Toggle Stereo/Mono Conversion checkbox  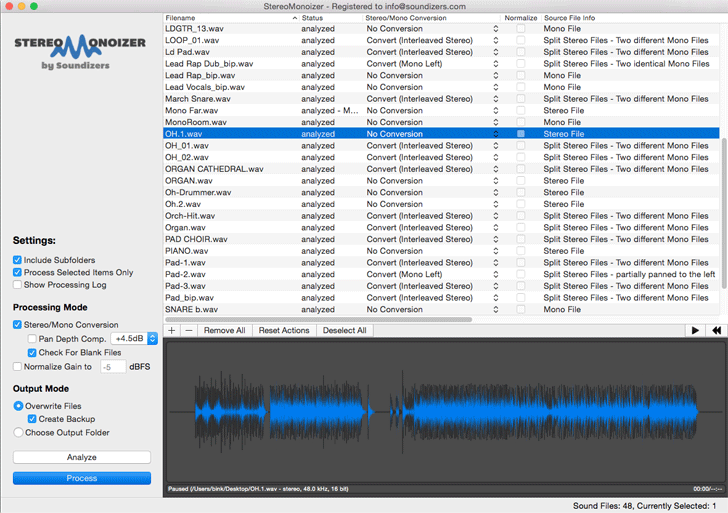(x=17, y=325)
